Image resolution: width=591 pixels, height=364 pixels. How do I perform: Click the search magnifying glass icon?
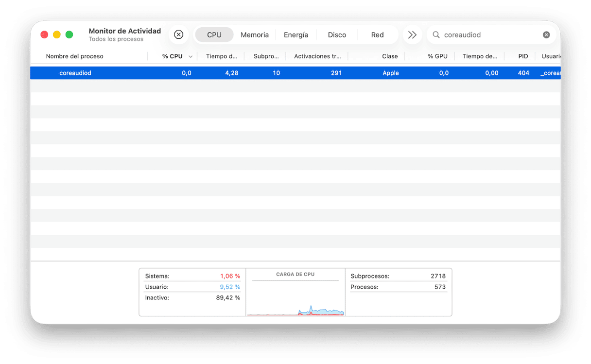click(x=436, y=35)
